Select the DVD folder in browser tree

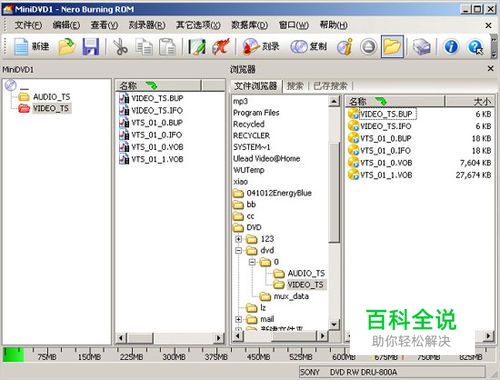pyautogui.click(x=247, y=228)
